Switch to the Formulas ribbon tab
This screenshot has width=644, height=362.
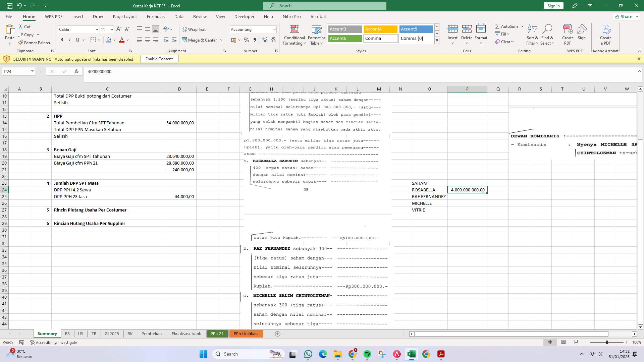tap(156, 16)
